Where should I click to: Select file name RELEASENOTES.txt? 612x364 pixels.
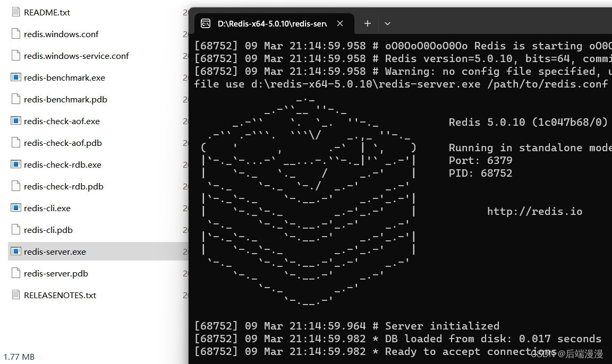pyautogui.click(x=60, y=296)
